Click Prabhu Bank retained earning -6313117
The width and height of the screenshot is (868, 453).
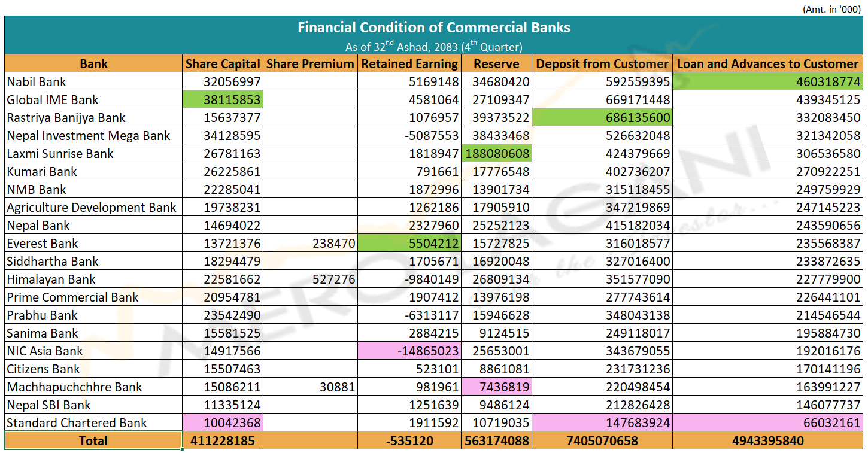(x=409, y=315)
